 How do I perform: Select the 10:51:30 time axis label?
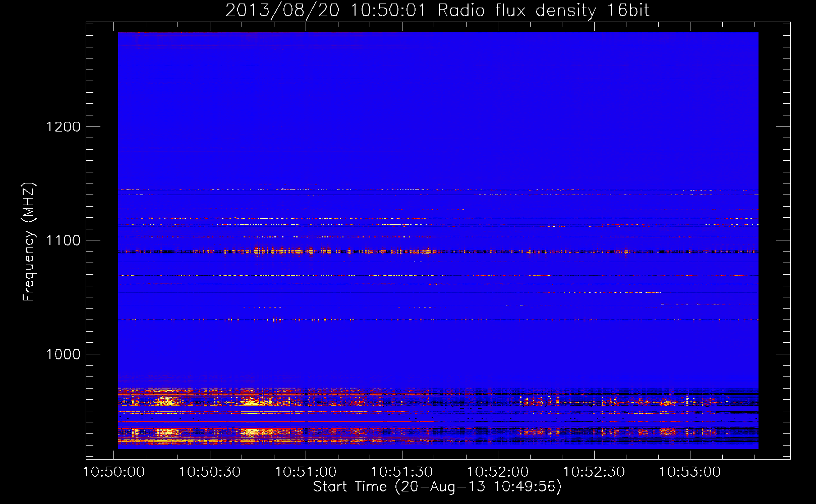tap(402, 472)
